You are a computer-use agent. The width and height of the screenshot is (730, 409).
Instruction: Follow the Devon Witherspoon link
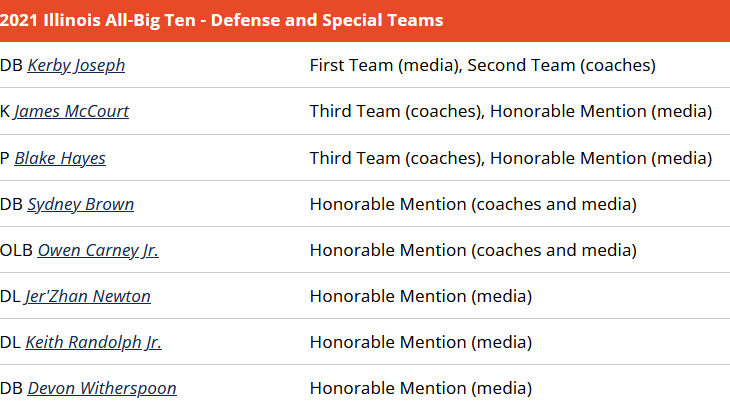pyautogui.click(x=101, y=388)
